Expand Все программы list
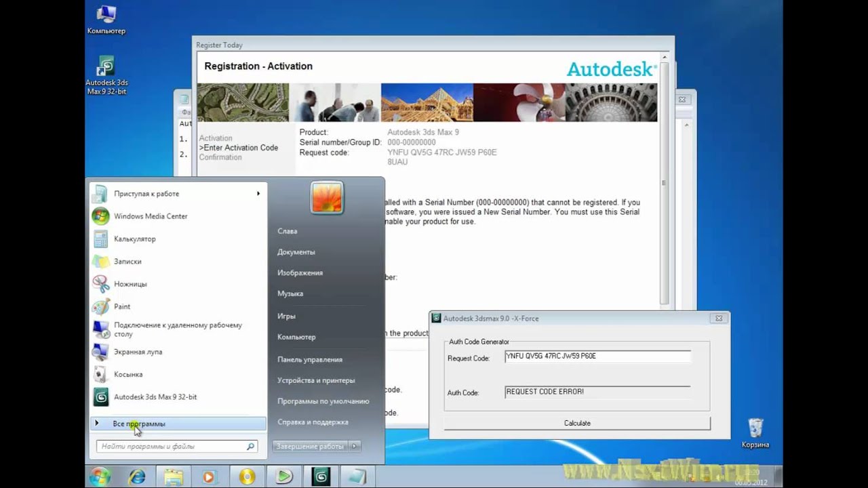 click(178, 424)
